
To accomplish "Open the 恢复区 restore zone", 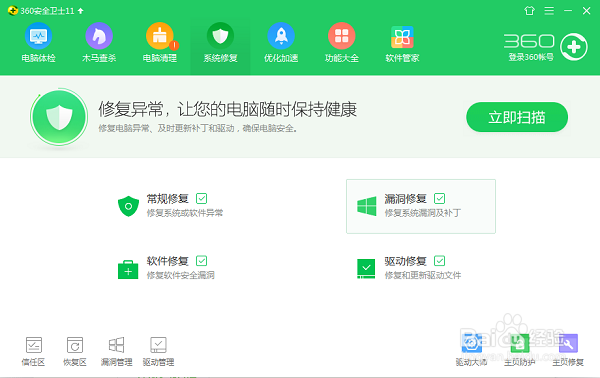I will point(75,351).
